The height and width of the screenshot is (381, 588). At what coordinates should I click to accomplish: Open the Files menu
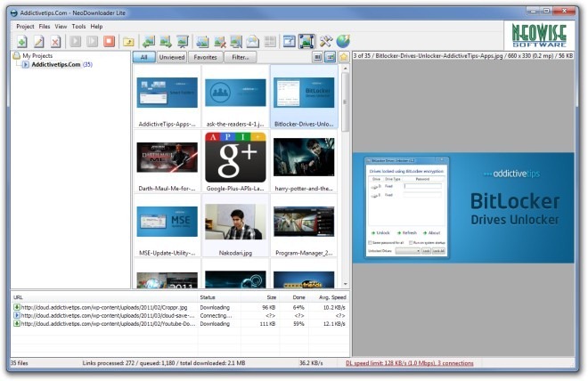coord(45,26)
